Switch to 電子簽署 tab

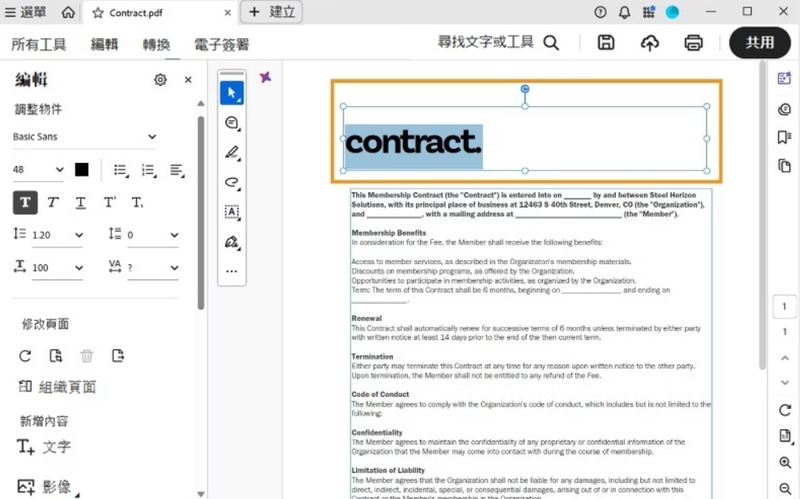(221, 44)
